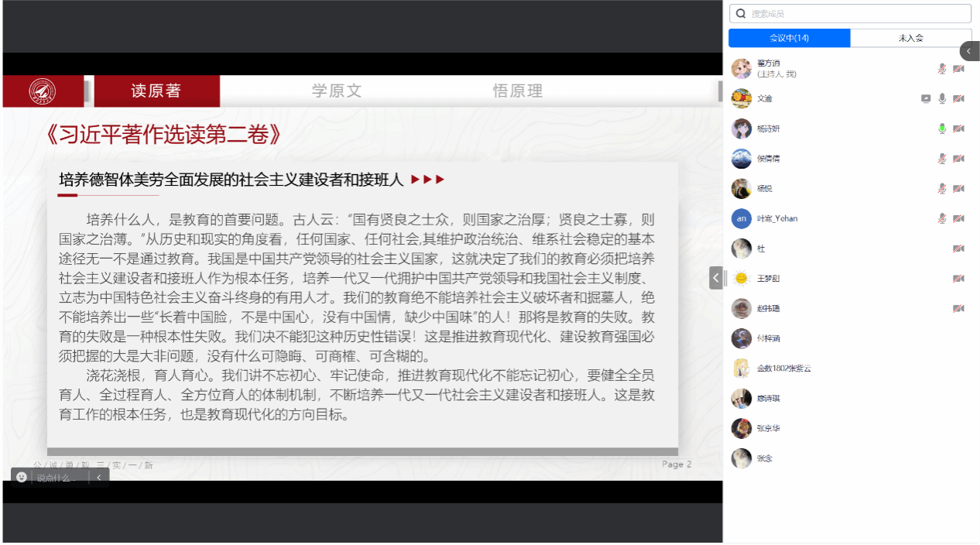Click the university logo on the slide header
The image size is (980, 545).
pyautogui.click(x=43, y=91)
